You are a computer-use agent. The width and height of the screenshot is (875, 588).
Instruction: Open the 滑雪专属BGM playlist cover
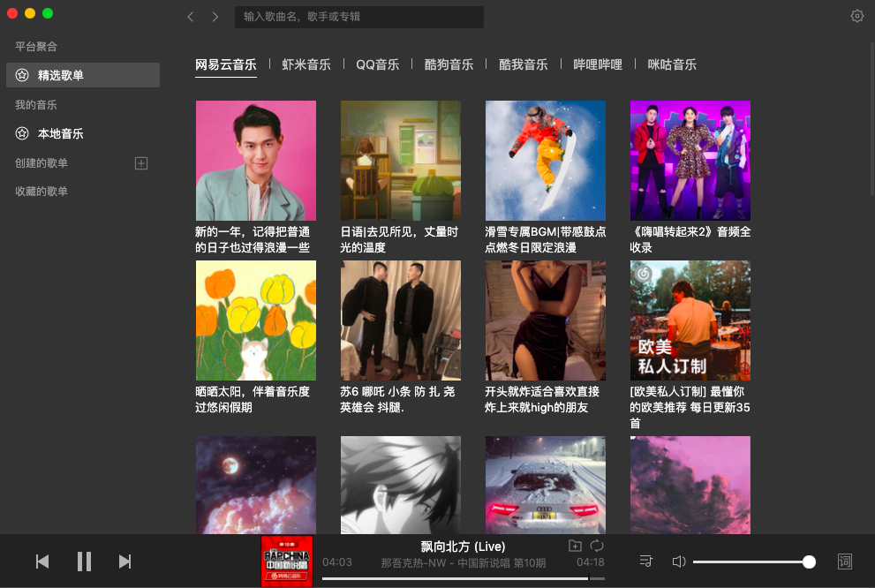(x=546, y=161)
